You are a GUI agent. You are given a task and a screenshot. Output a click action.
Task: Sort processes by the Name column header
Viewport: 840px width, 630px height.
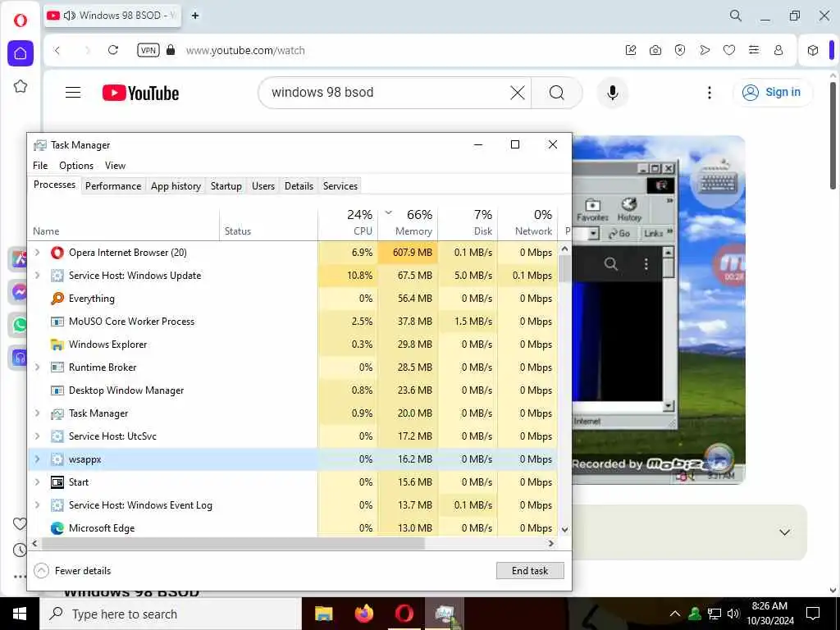124,223
